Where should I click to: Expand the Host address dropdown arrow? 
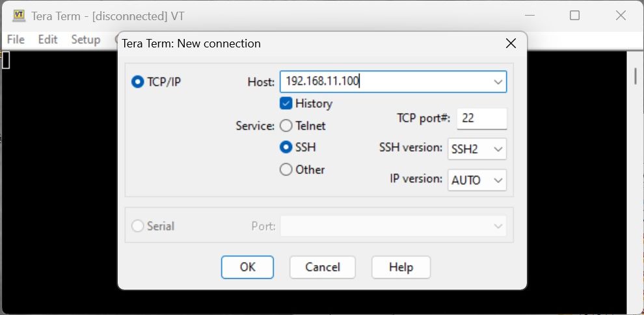pos(498,82)
